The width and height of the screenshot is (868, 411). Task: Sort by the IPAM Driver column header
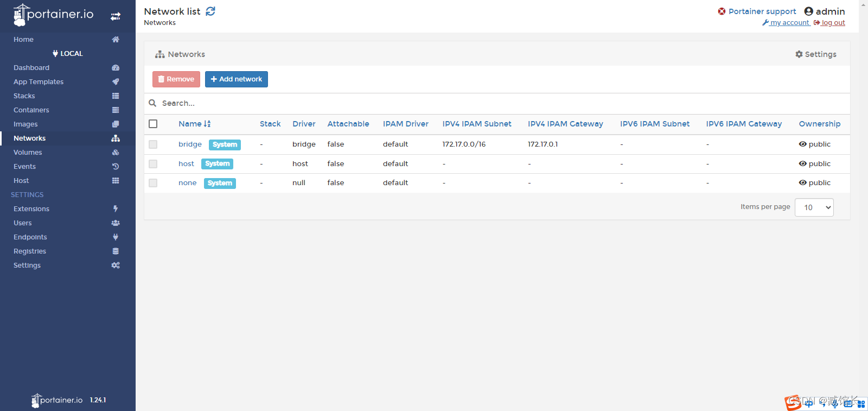pos(405,124)
